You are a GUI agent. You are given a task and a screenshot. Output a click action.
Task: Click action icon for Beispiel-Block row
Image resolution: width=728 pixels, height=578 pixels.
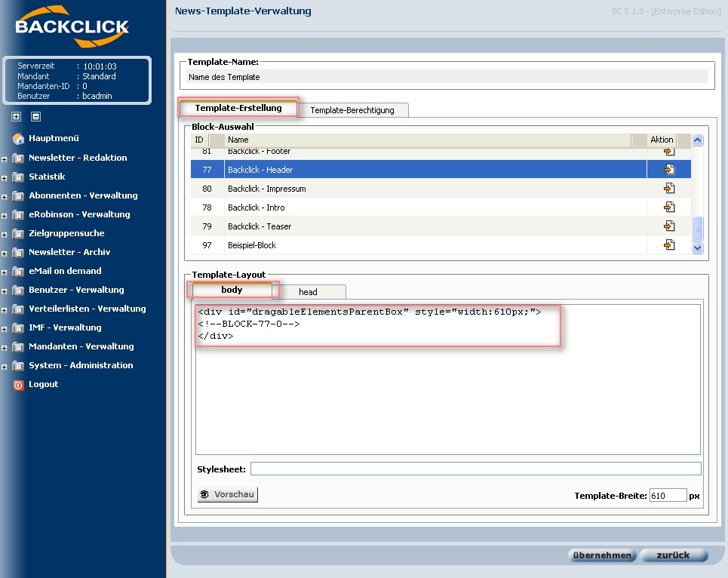click(x=668, y=245)
